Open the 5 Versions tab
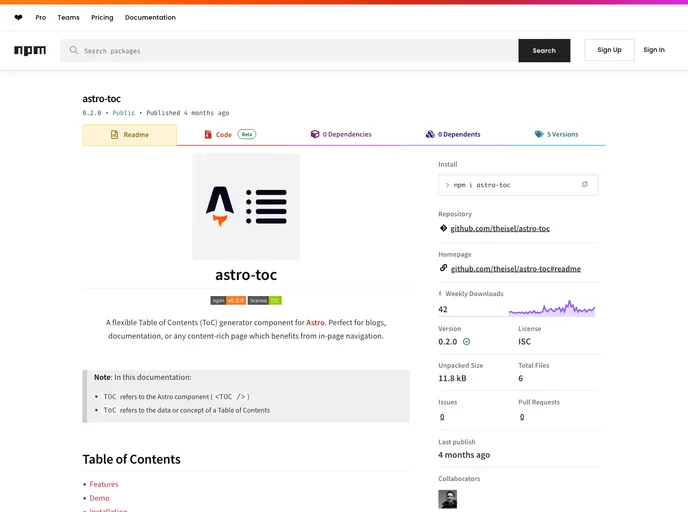 click(x=556, y=134)
